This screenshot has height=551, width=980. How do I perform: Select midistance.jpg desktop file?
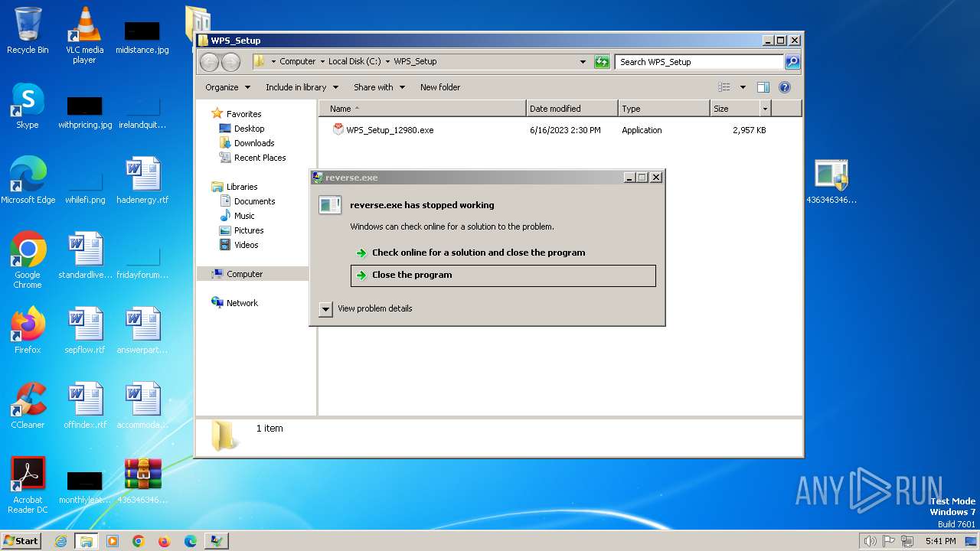[x=142, y=37]
